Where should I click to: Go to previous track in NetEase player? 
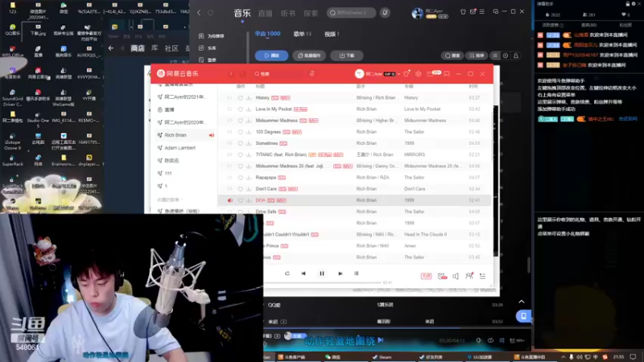click(x=303, y=274)
